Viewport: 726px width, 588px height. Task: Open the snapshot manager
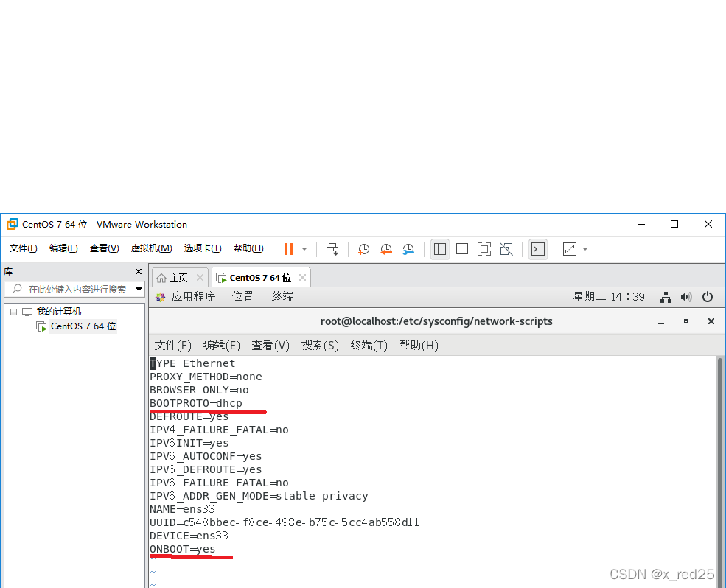click(x=408, y=249)
